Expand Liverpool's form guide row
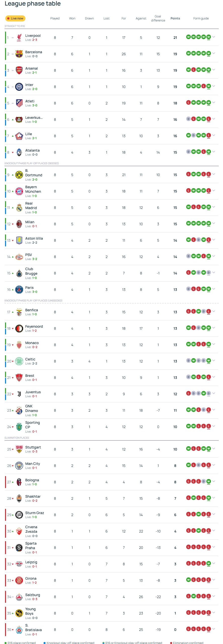Screen dimensions: 223x644 coord(214,37)
